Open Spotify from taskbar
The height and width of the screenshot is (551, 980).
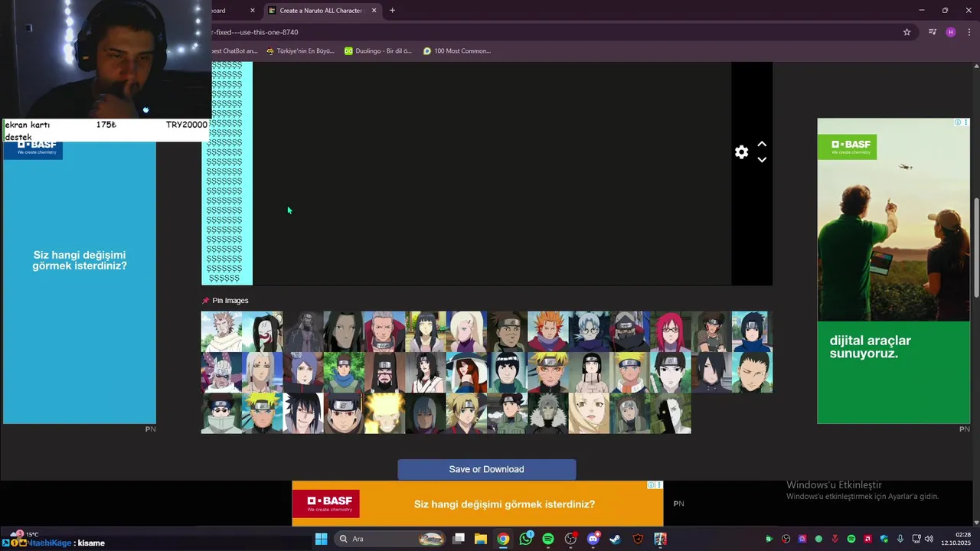548,539
